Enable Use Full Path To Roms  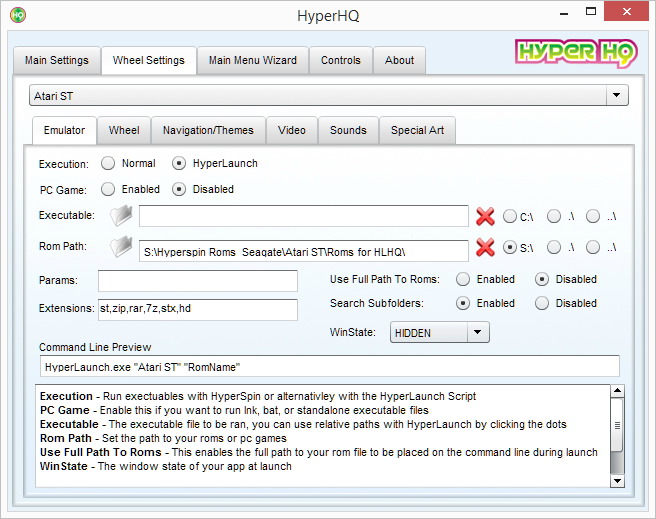(x=462, y=279)
